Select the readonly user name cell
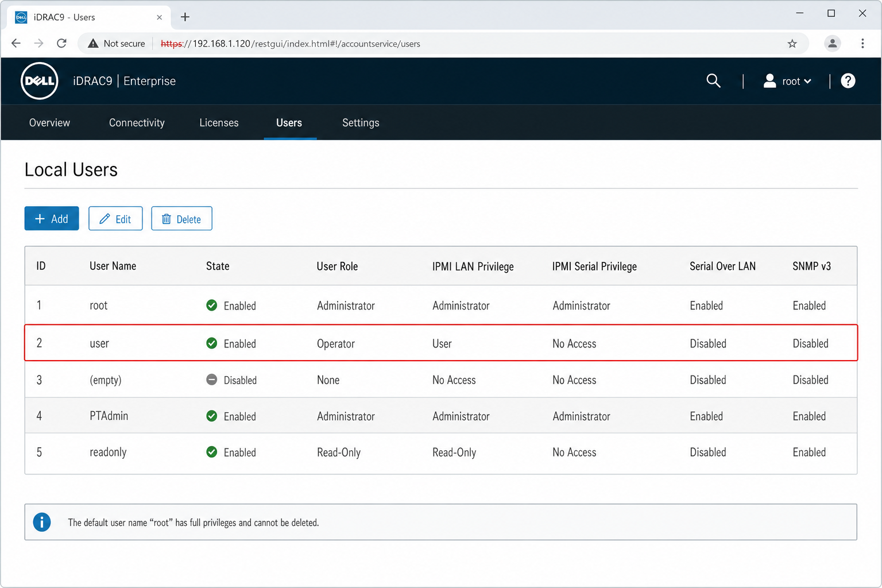 tap(108, 452)
